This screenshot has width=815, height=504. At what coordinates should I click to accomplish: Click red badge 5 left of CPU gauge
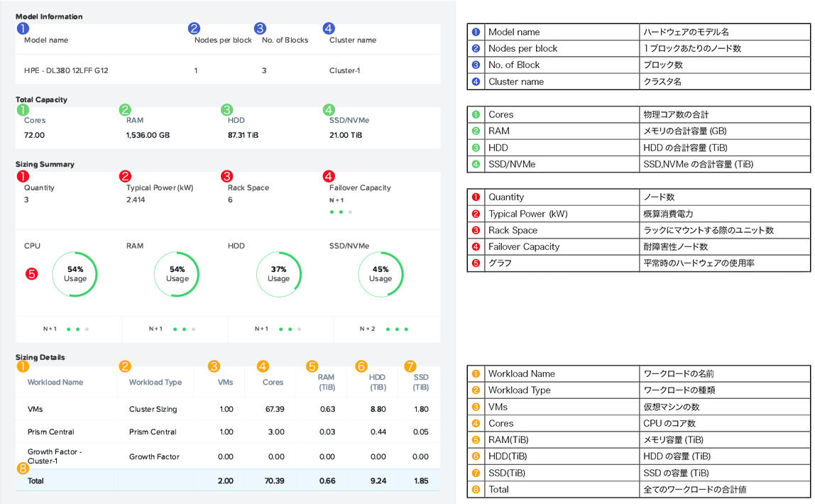point(31,273)
